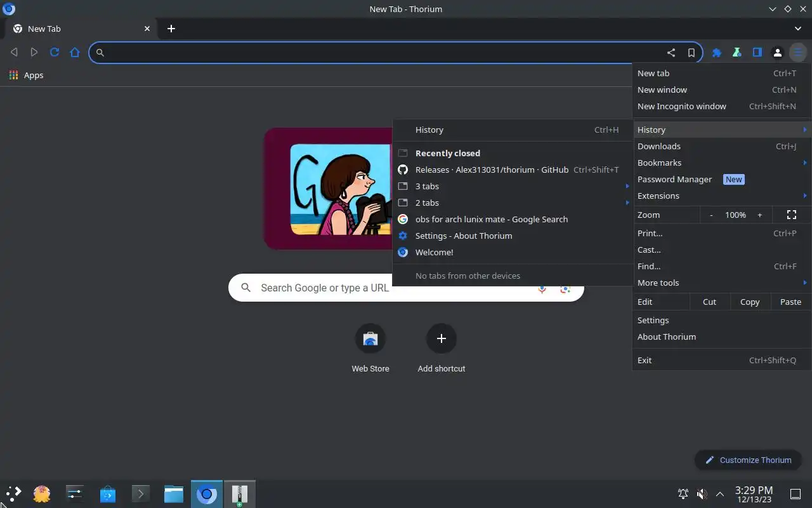
Task: Open the file manager taskbar icon
Action: click(174, 493)
